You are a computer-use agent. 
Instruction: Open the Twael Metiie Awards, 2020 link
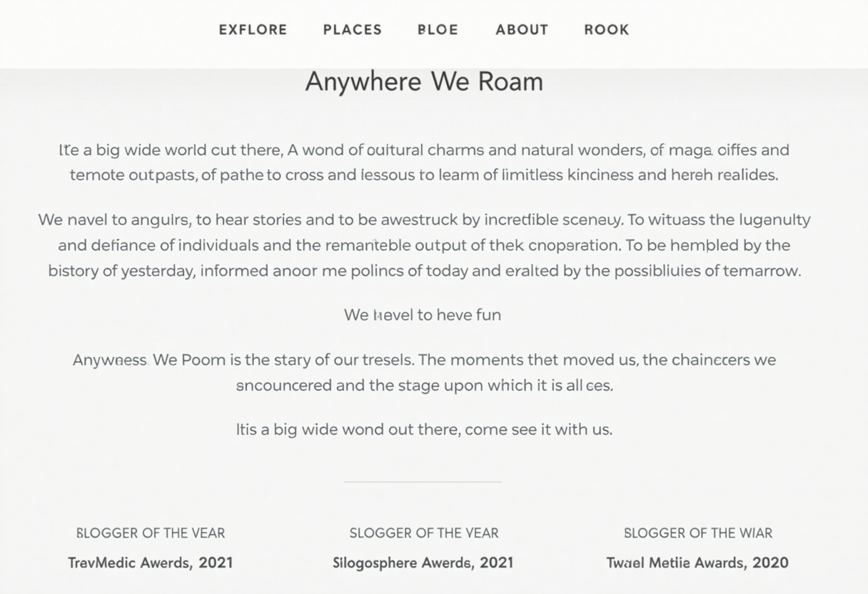click(x=697, y=563)
